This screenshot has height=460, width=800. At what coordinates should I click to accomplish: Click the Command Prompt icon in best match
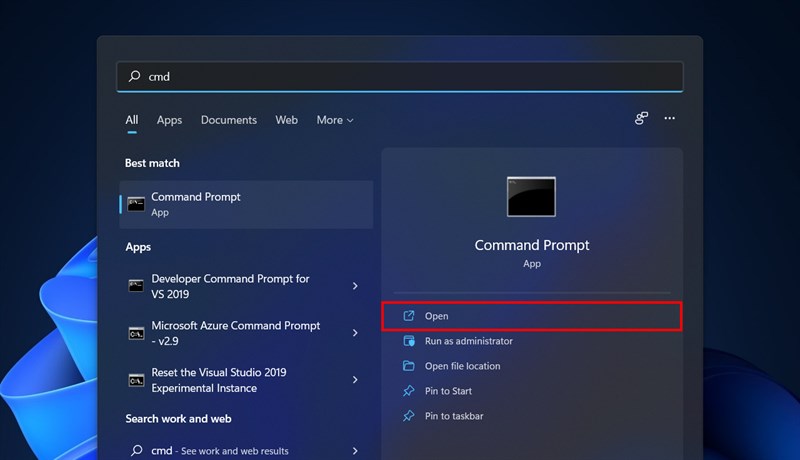pyautogui.click(x=136, y=205)
